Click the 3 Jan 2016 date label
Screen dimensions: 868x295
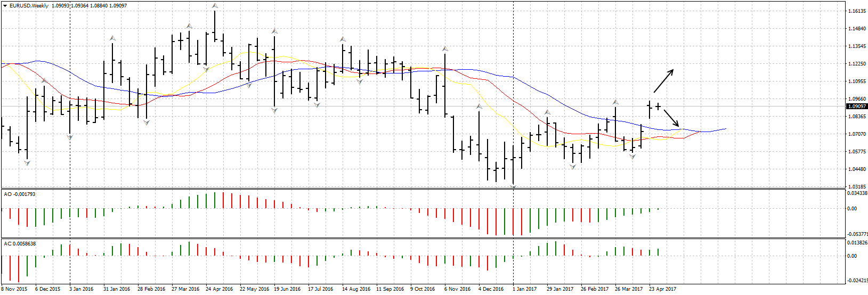pyautogui.click(x=81, y=289)
